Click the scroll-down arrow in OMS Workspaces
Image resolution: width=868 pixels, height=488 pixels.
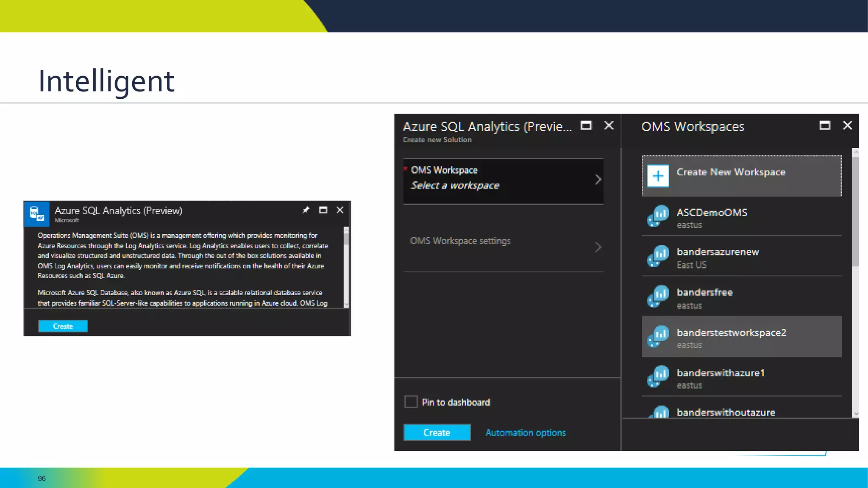(x=856, y=413)
